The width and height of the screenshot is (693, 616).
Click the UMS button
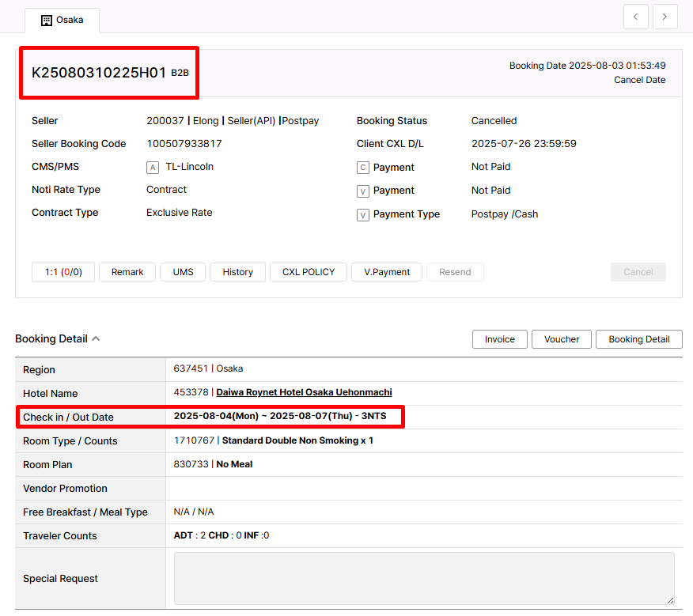click(183, 272)
